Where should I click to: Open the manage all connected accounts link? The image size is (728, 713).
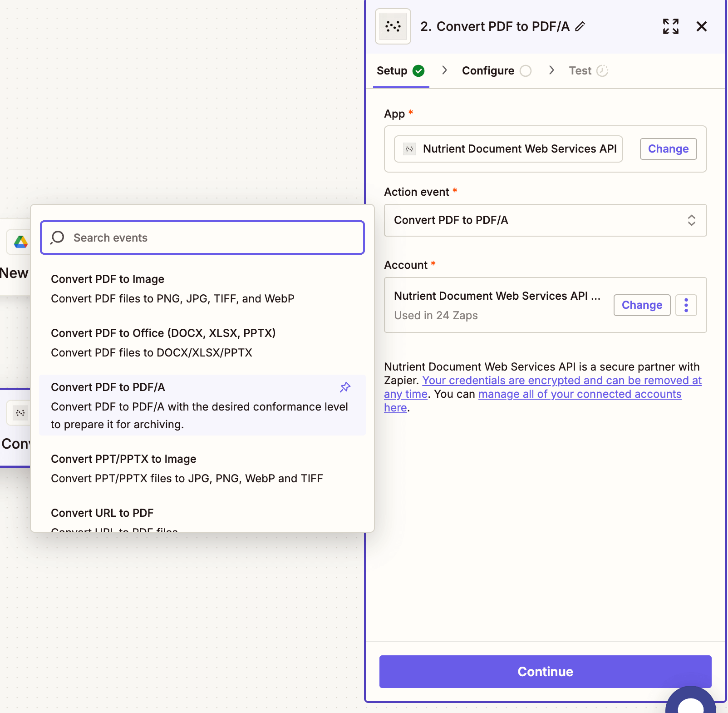579,394
